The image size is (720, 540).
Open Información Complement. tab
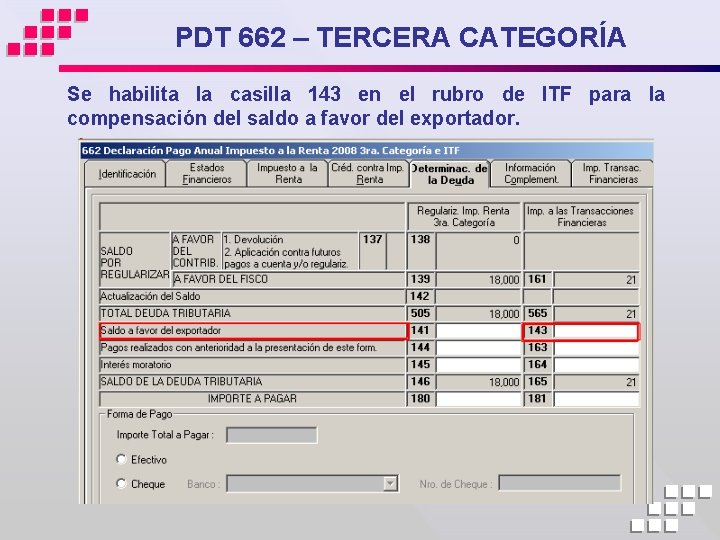531,174
